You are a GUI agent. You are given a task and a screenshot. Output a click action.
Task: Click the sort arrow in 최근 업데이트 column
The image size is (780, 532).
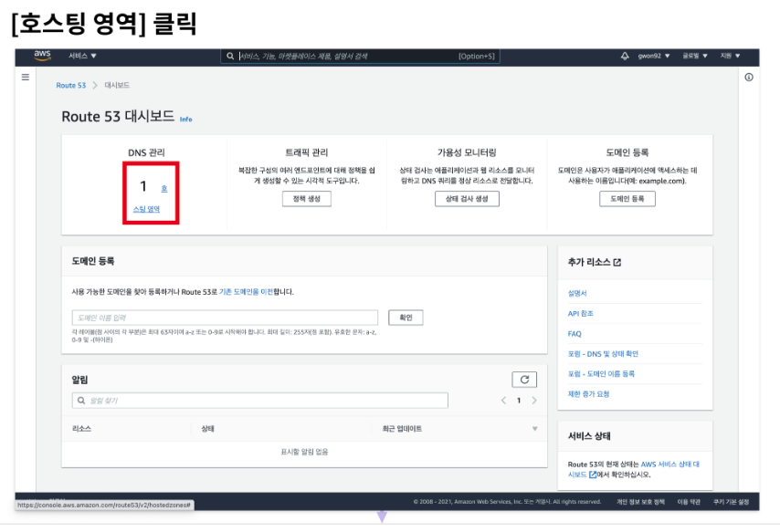click(x=534, y=429)
